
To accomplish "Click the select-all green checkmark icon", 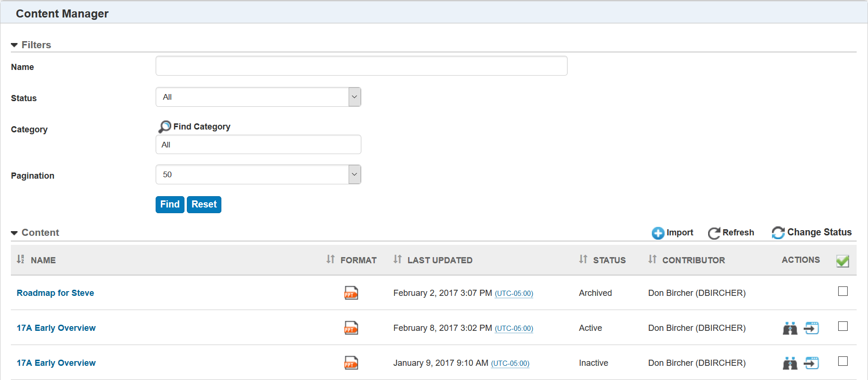I will pos(842,261).
